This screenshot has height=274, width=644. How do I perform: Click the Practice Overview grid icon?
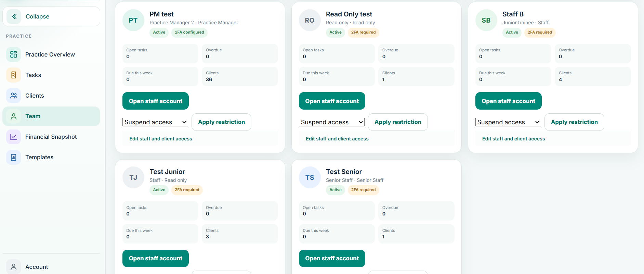tap(14, 54)
